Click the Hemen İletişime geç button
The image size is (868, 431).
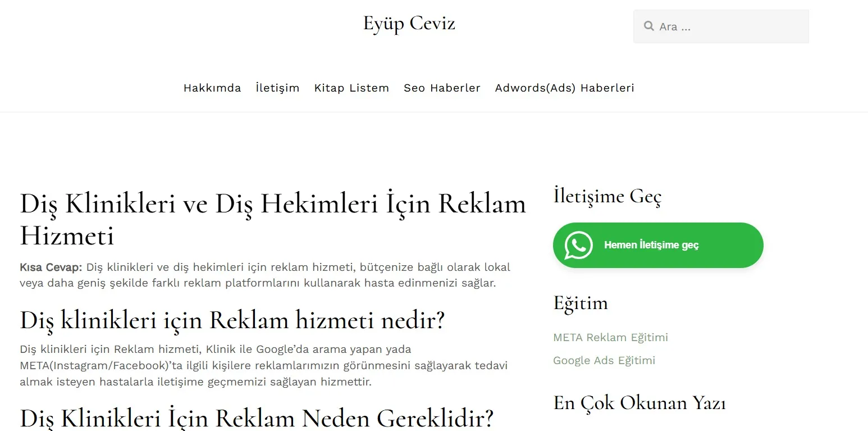tap(658, 245)
